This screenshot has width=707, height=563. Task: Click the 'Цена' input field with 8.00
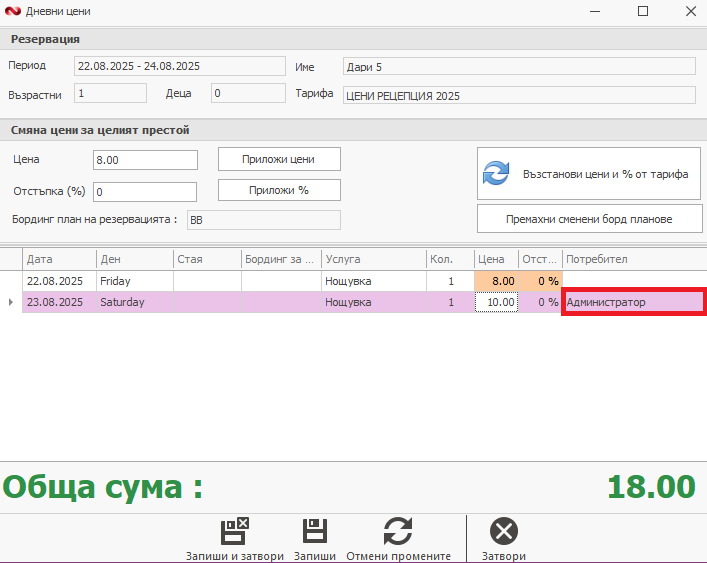(145, 160)
